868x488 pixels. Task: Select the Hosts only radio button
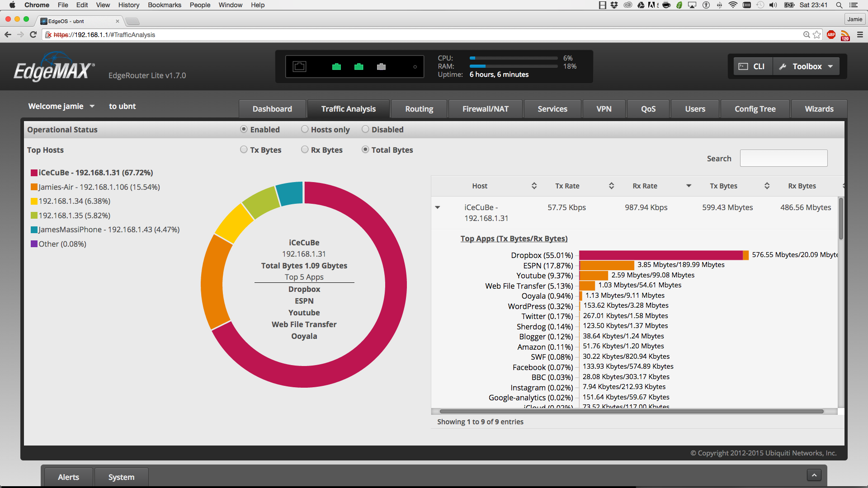coord(305,129)
